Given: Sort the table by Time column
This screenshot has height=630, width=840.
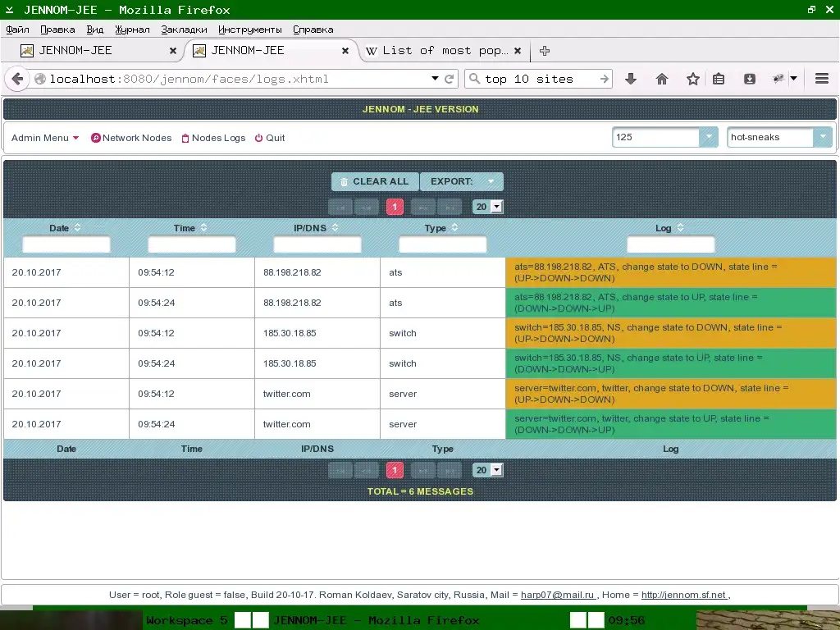Looking at the screenshot, I should 203,228.
